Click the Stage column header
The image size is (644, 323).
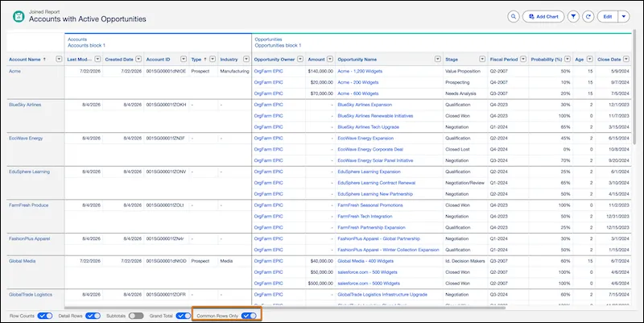(x=452, y=60)
